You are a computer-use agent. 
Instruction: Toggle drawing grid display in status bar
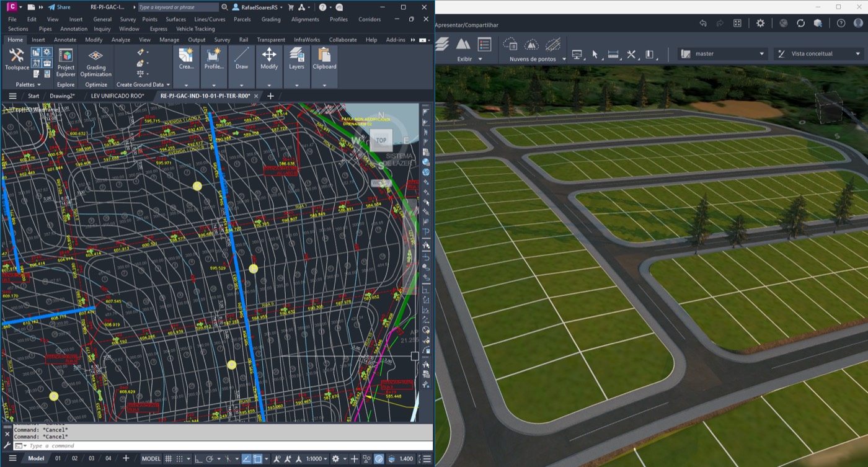click(x=168, y=459)
